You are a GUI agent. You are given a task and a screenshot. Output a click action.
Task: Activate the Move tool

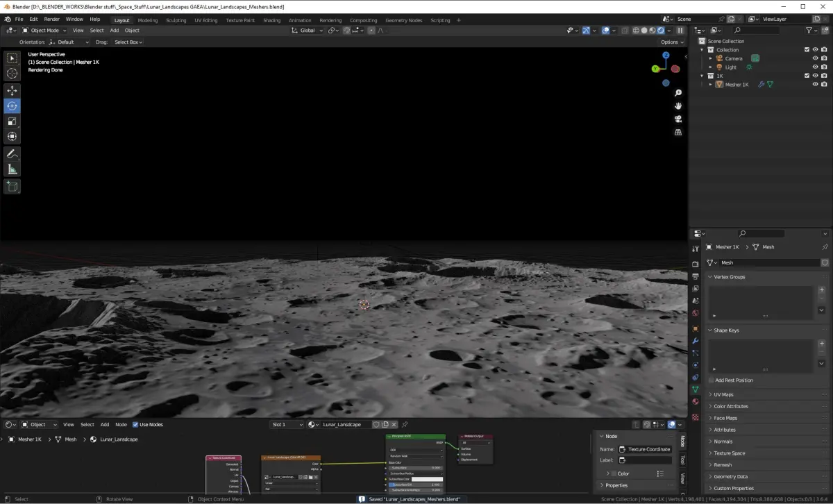pyautogui.click(x=12, y=91)
